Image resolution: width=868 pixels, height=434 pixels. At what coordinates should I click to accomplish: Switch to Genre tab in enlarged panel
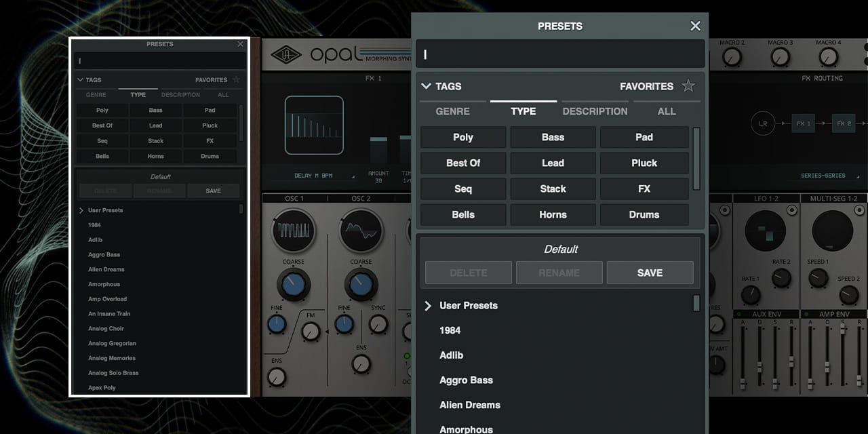(x=452, y=111)
